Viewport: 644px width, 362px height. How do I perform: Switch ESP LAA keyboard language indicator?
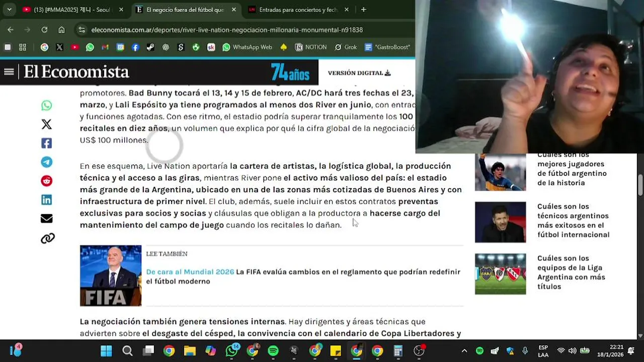tap(543, 351)
